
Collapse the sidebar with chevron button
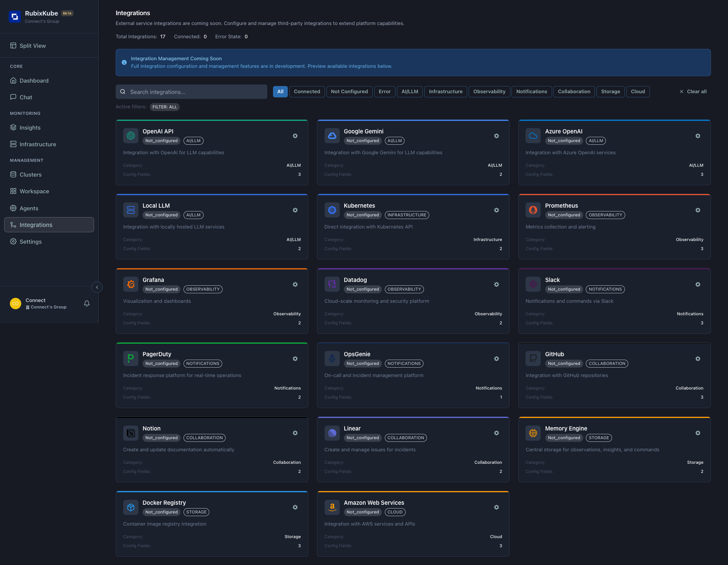97,287
